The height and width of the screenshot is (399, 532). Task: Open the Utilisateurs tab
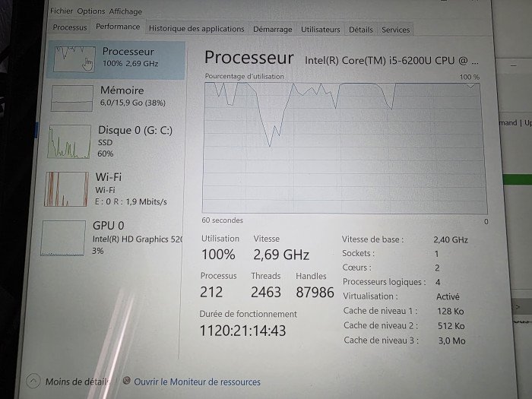(x=320, y=30)
